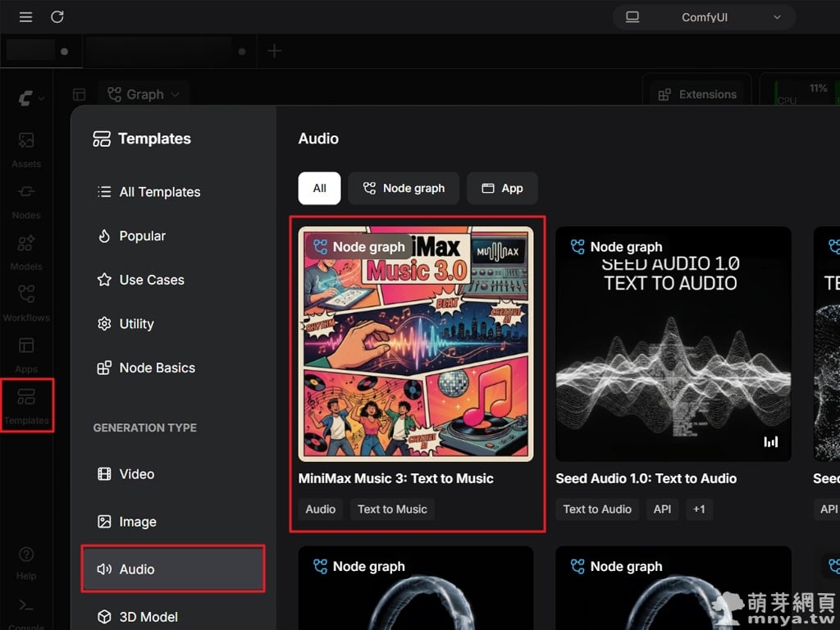Open the Nodes sidebar panel

pyautogui.click(x=26, y=202)
